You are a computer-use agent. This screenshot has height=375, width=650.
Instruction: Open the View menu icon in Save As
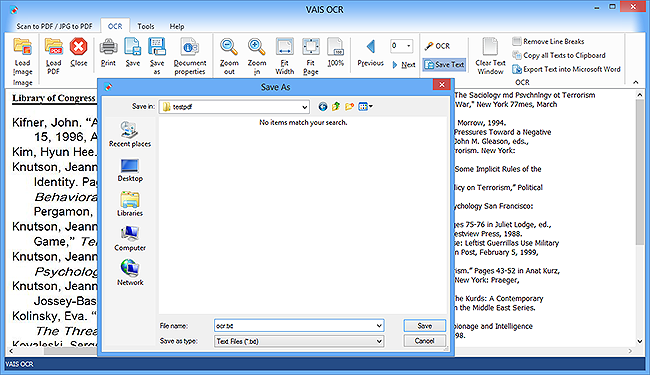coord(365,106)
